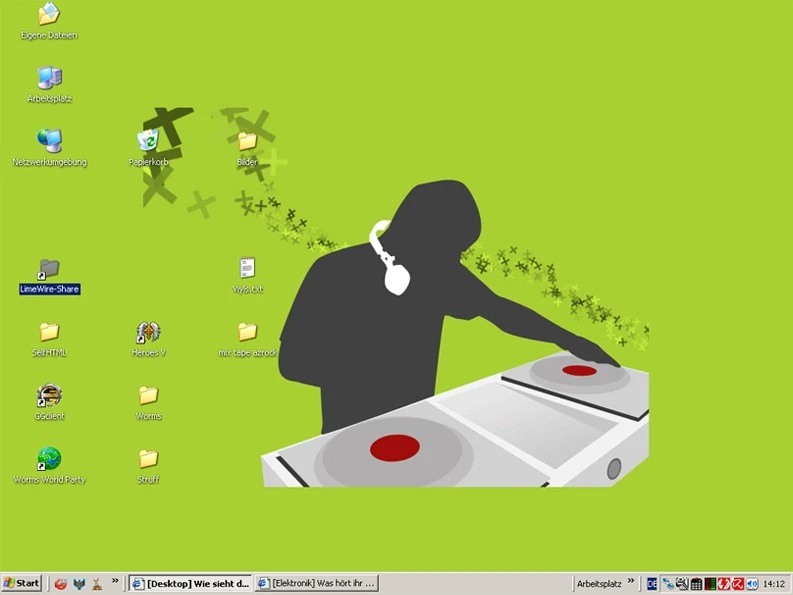This screenshot has width=793, height=595.
Task: Click the Arbeitsplatz desktop icon
Action: pos(49,79)
